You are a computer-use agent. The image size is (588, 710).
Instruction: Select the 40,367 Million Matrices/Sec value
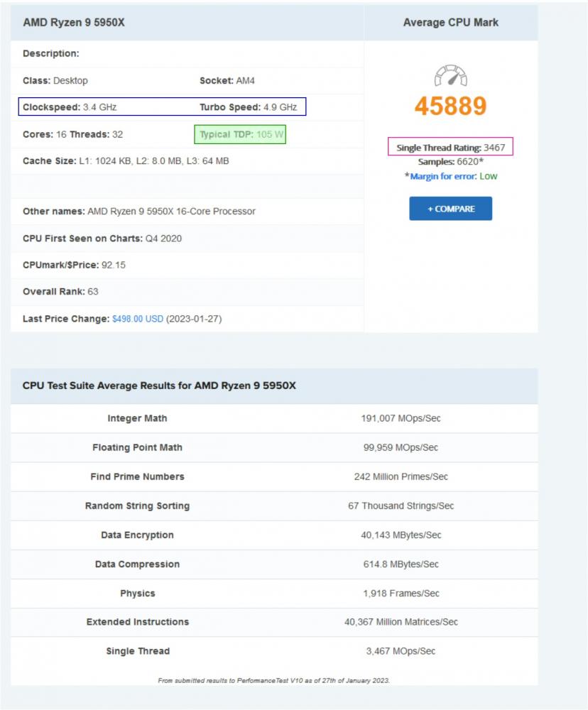click(401, 622)
